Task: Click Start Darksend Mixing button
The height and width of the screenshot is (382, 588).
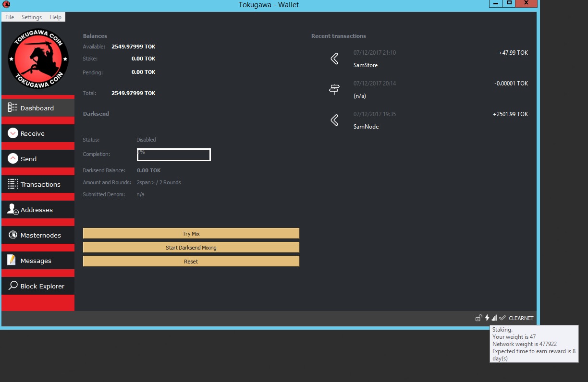Action: click(191, 248)
